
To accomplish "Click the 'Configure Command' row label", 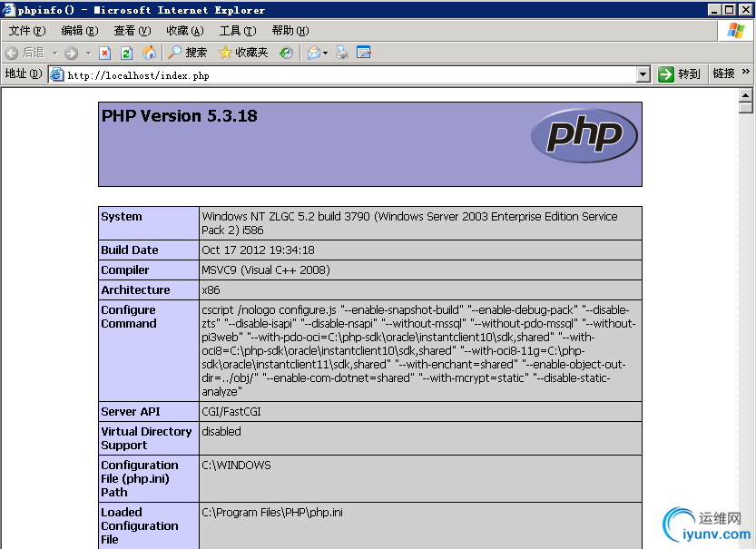I will [129, 317].
